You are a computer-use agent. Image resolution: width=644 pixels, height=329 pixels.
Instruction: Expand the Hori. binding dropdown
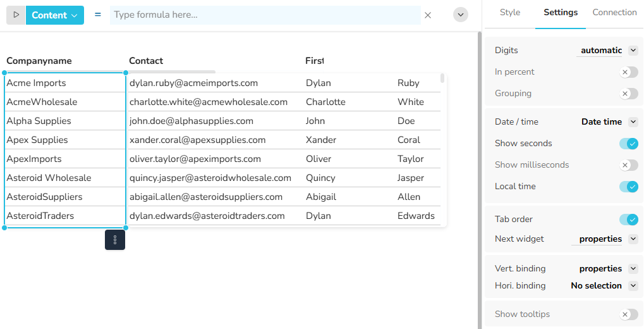633,286
